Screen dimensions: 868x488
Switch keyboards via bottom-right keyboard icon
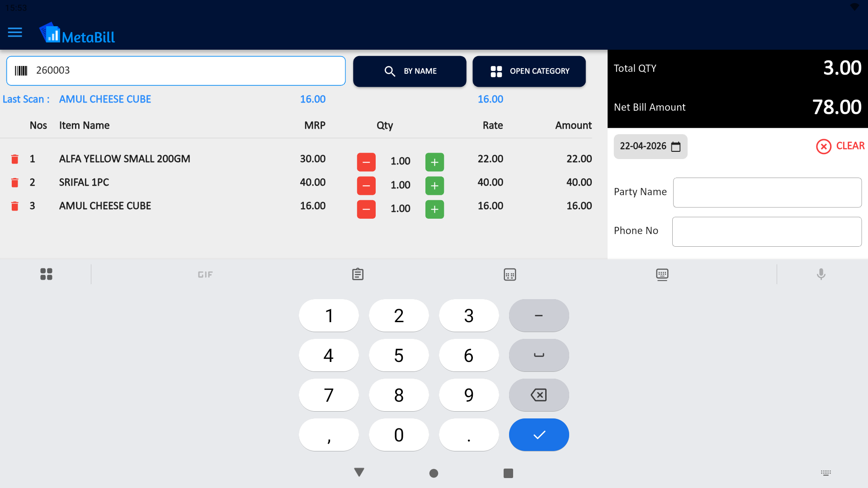826,473
